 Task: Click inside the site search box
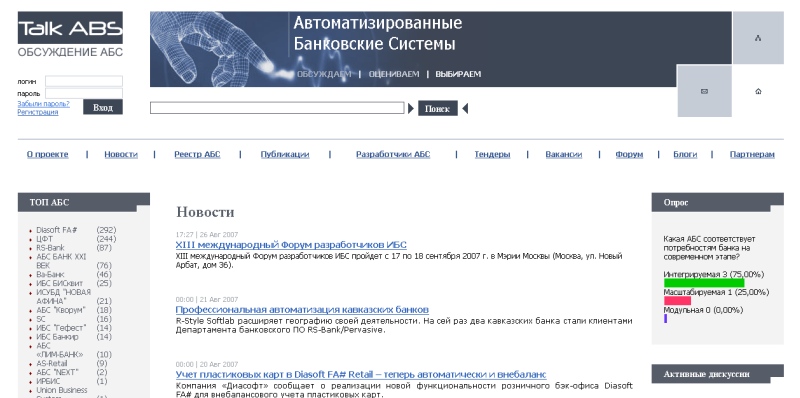[277, 108]
